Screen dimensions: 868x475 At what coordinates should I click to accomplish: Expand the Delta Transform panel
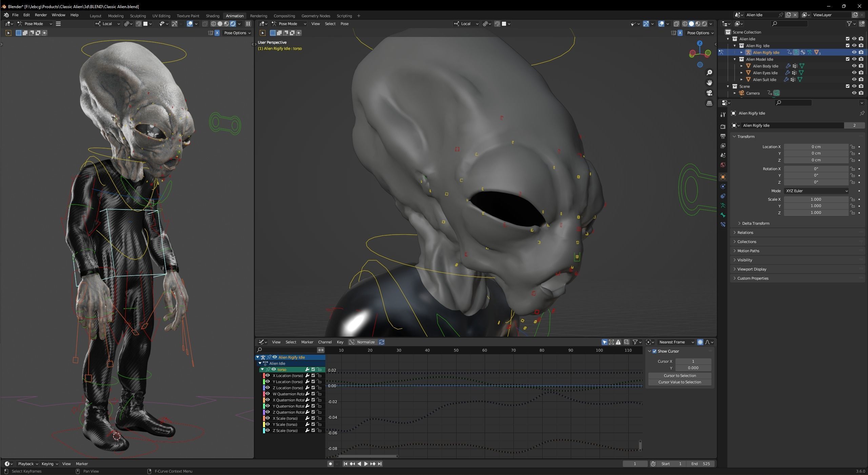tap(755, 223)
